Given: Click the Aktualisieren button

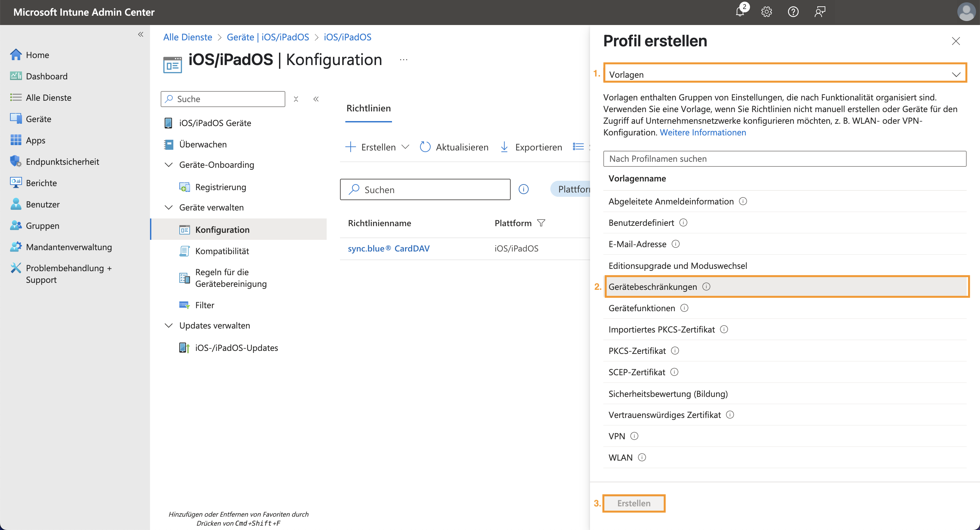Looking at the screenshot, I should click(454, 147).
